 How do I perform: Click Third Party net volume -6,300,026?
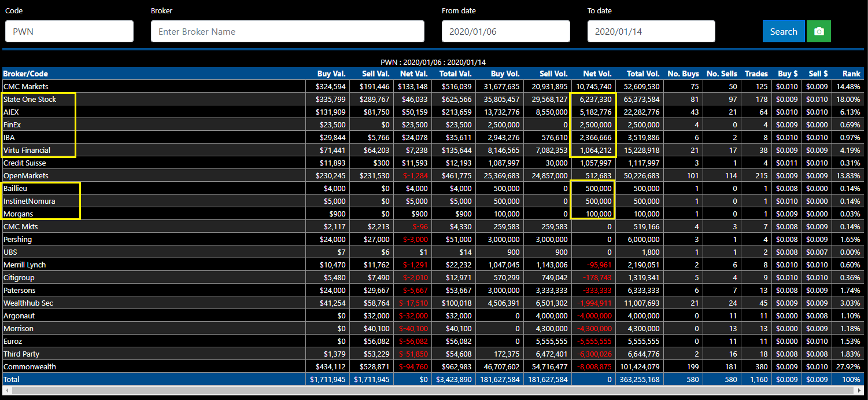(x=593, y=354)
